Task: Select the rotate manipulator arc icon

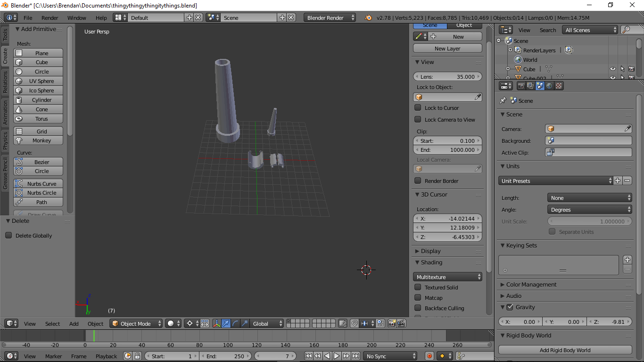Action: 235,323
